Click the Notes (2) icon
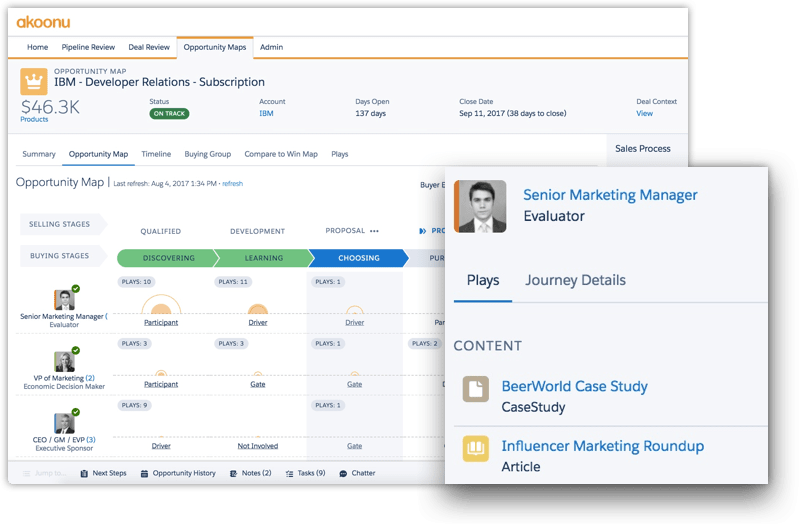Image resolution: width=799 pixels, height=527 pixels. pos(233,473)
